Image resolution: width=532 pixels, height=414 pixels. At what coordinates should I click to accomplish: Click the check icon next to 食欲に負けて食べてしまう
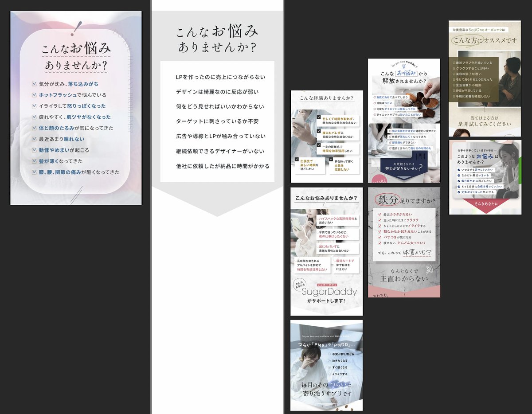[374, 98]
